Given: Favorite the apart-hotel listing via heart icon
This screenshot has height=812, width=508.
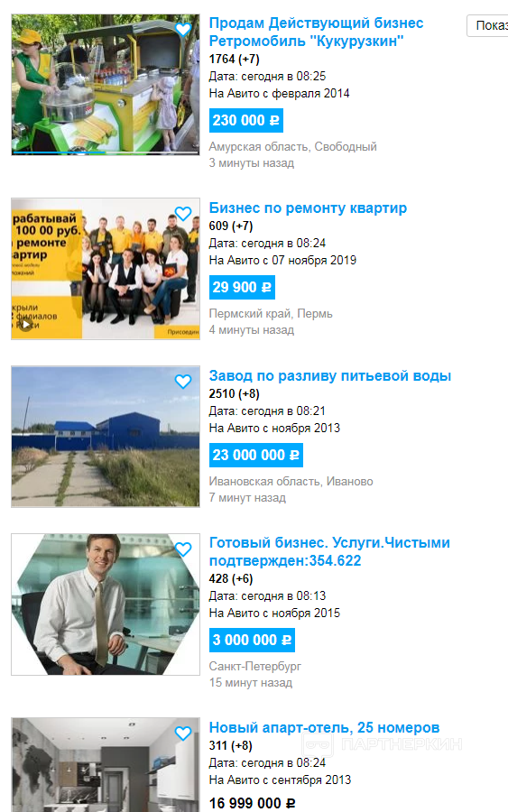Looking at the screenshot, I should 183,734.
